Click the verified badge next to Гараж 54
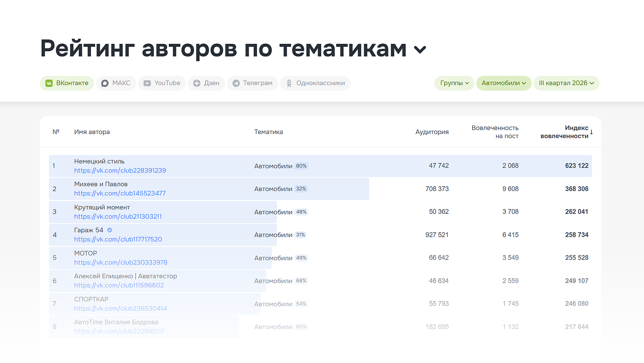644x363 pixels. coord(109,230)
